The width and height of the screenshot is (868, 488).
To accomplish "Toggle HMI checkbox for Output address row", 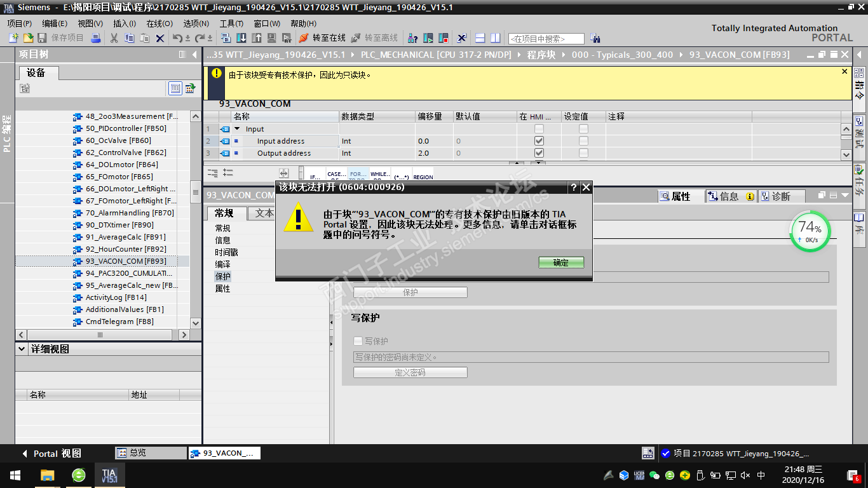I will click(x=539, y=153).
